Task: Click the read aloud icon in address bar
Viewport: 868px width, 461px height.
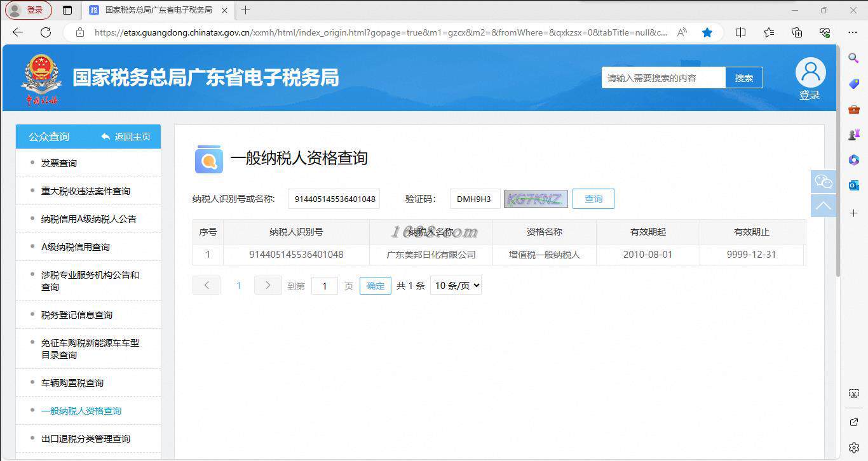Action: [682, 32]
